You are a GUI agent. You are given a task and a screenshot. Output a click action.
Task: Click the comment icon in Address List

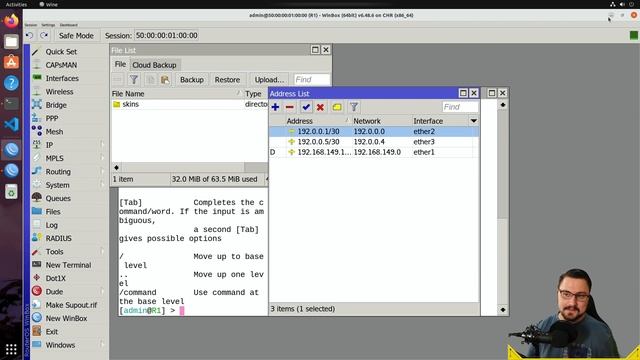(337, 107)
